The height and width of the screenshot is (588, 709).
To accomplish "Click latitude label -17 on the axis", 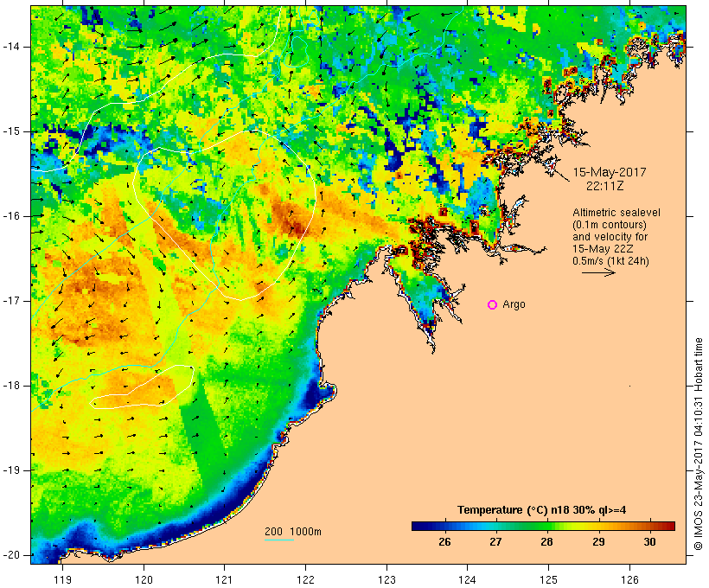I will point(10,301).
